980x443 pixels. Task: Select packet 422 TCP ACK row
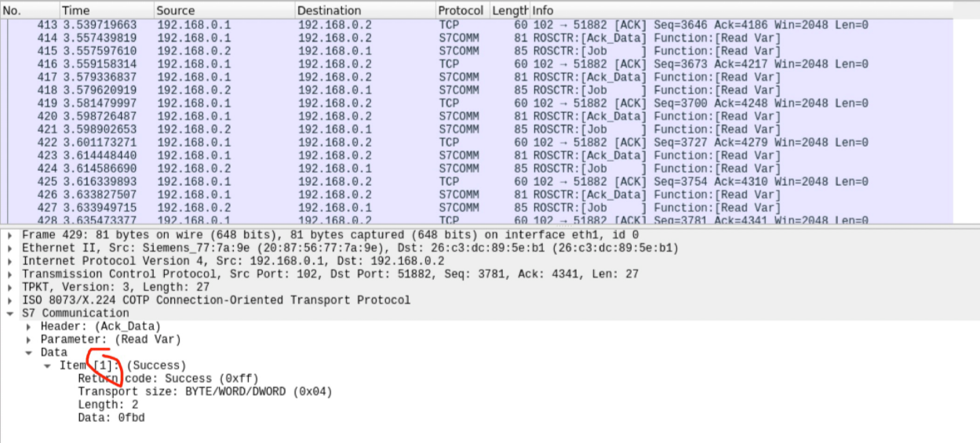pyautogui.click(x=471, y=143)
